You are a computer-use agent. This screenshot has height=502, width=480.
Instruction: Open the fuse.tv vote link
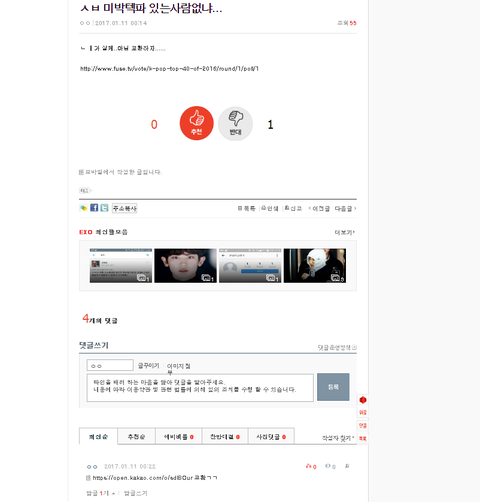tap(169, 69)
